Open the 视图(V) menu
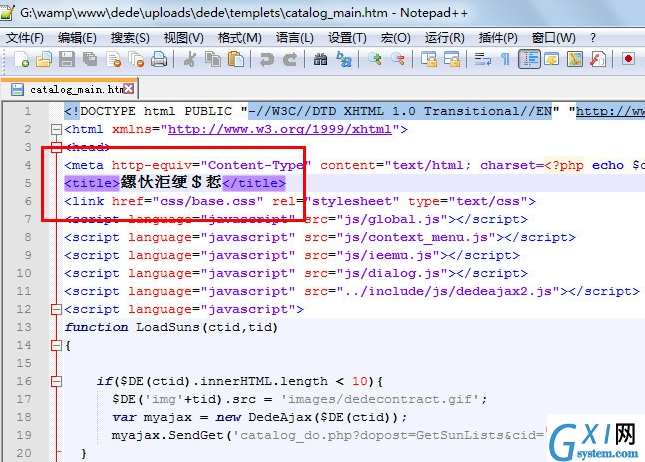The width and height of the screenshot is (645, 462). (183, 38)
